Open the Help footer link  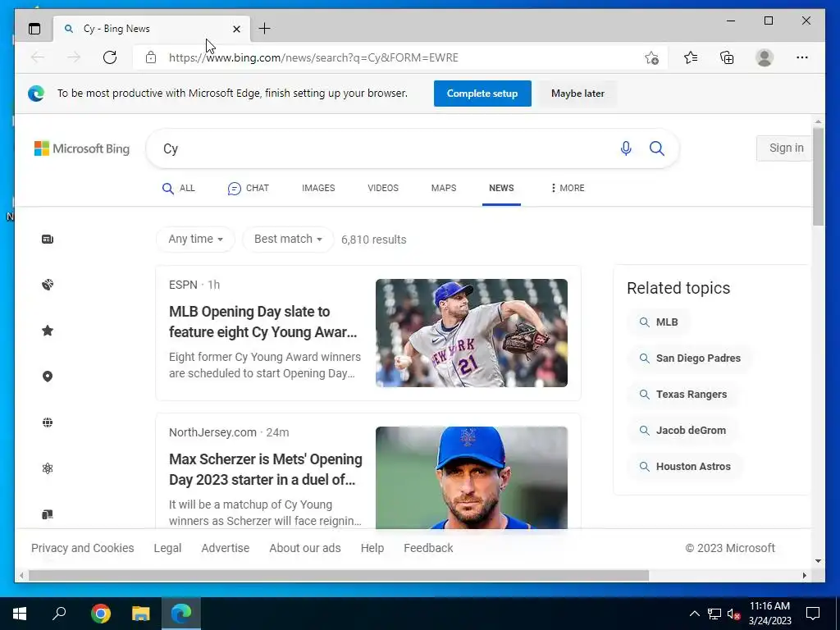372,548
